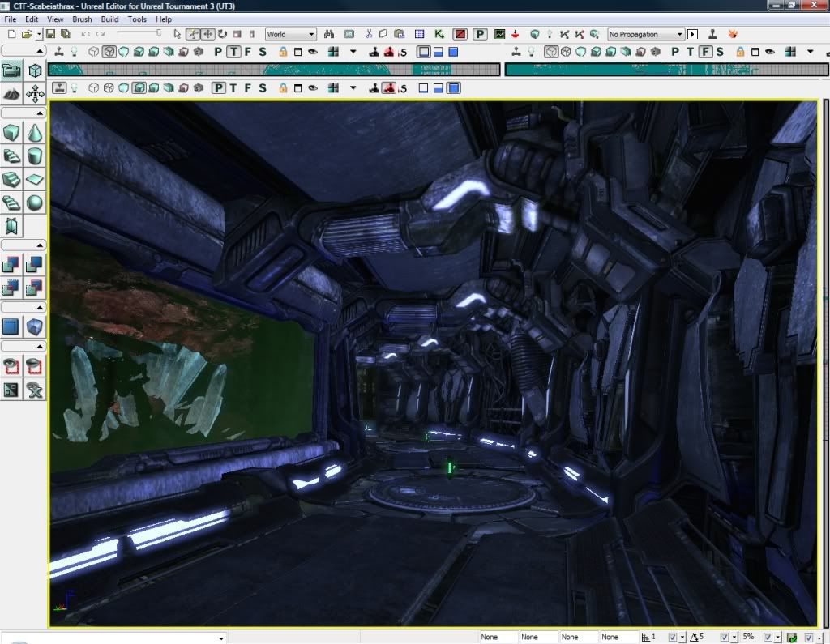Undo the last action

[85, 34]
